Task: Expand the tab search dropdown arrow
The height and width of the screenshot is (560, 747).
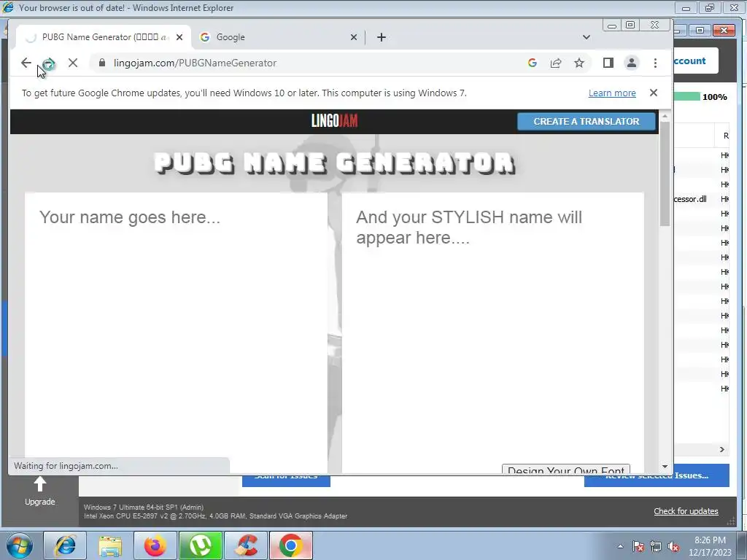Action: (x=586, y=37)
